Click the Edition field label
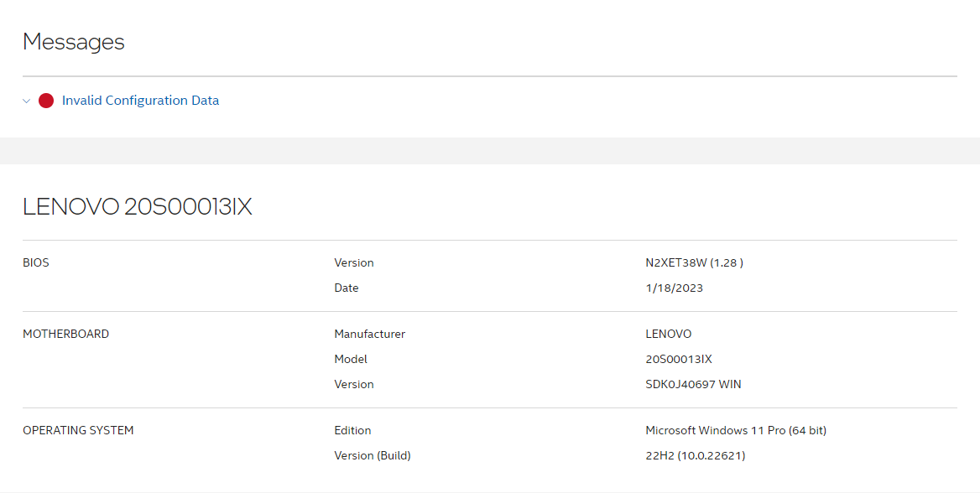Screen dimensions: 980x493 coord(352,430)
